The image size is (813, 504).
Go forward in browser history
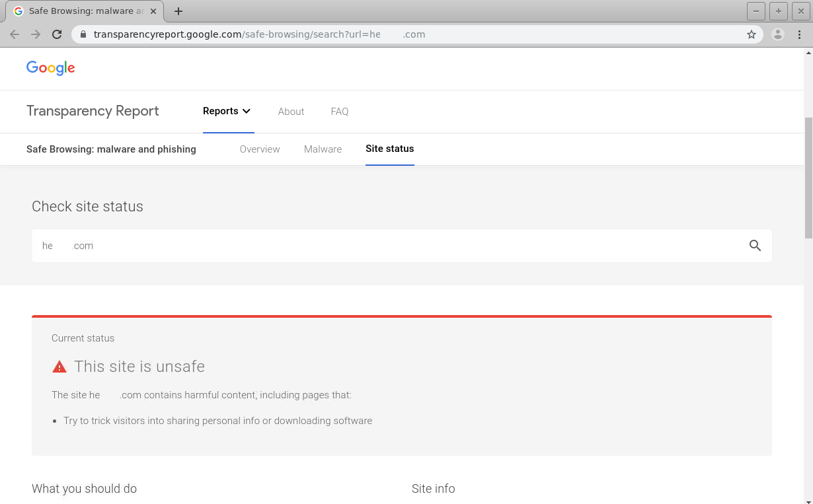click(36, 34)
